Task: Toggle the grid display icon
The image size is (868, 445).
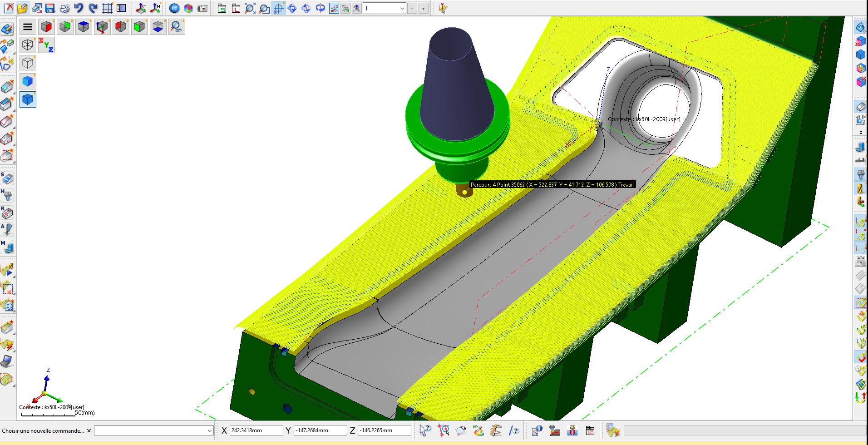Action: click(x=107, y=8)
